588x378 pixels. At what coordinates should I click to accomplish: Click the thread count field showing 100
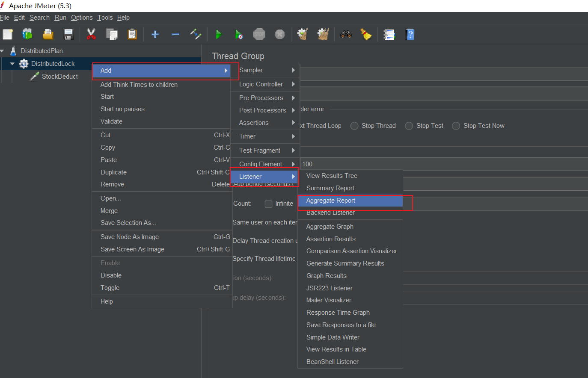(x=444, y=164)
